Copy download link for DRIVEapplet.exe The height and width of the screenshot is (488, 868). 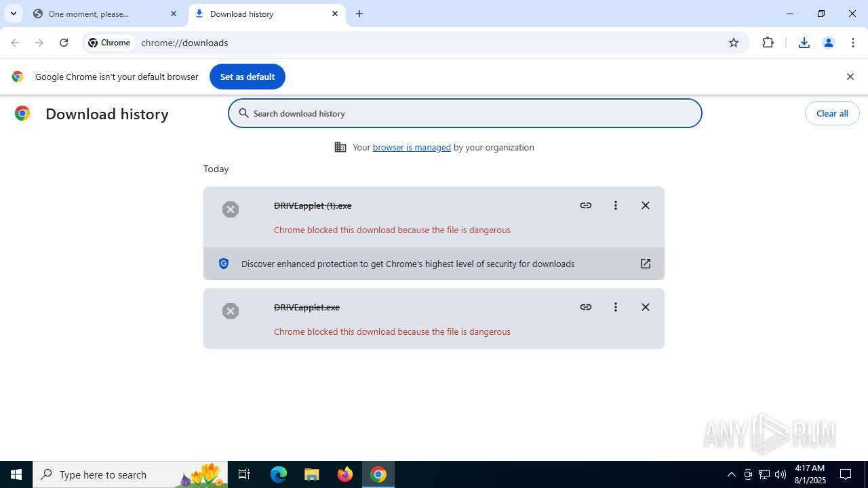586,307
